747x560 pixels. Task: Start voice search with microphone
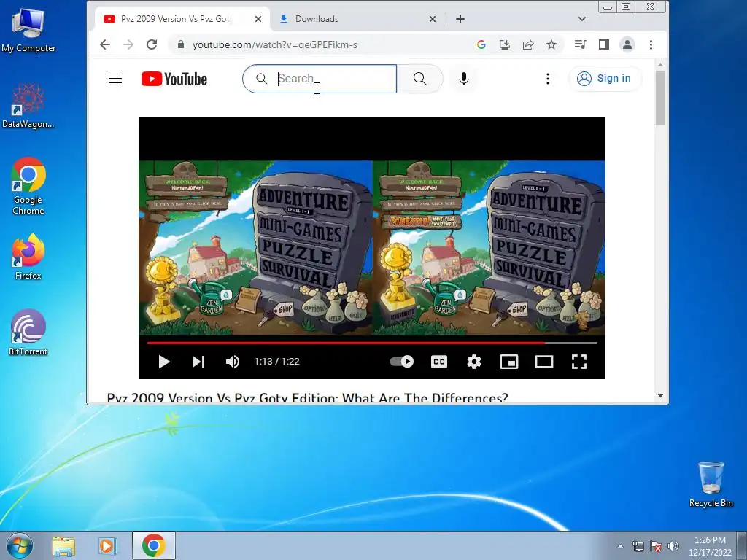coord(463,79)
